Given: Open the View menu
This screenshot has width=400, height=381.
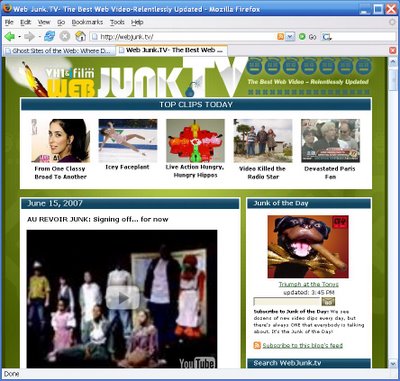Looking at the screenshot, I should [44, 22].
